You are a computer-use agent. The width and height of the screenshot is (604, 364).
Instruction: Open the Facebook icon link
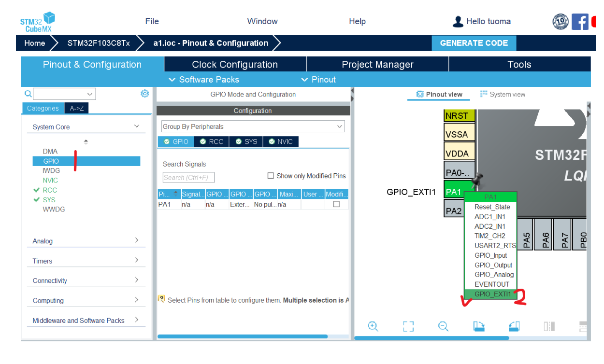[580, 21]
